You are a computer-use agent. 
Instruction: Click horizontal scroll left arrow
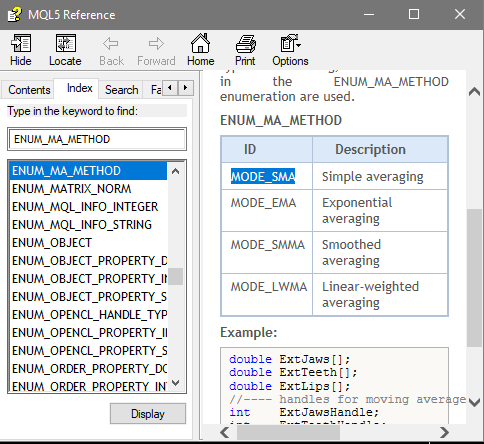click(225, 433)
